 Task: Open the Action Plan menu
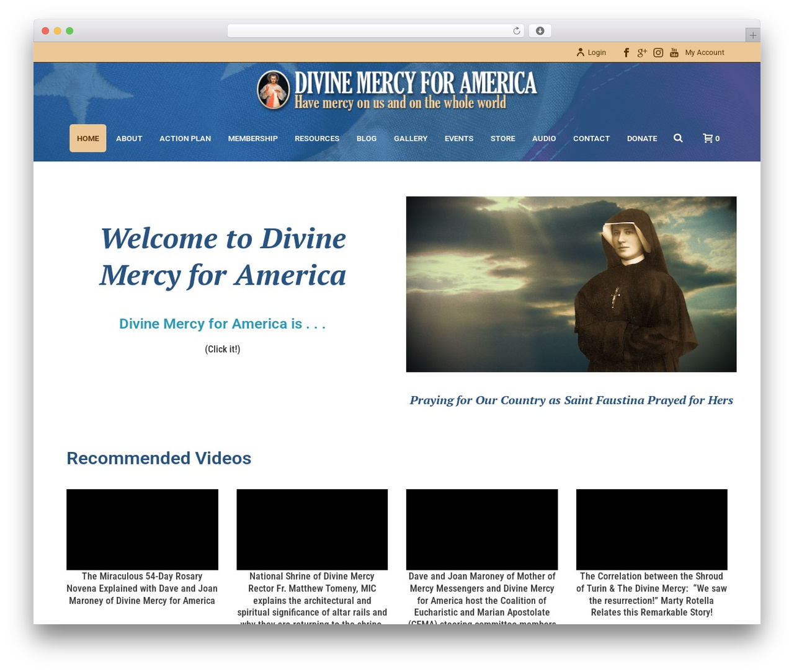(x=185, y=138)
